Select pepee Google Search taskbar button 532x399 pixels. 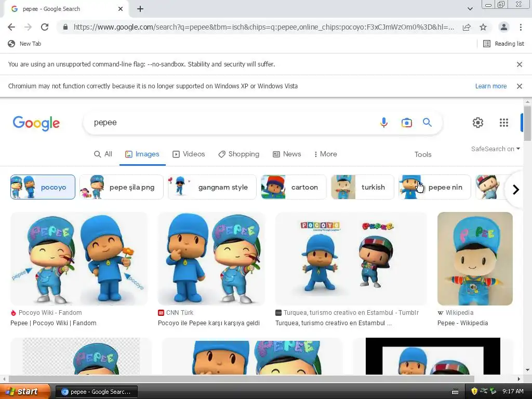tap(96, 392)
